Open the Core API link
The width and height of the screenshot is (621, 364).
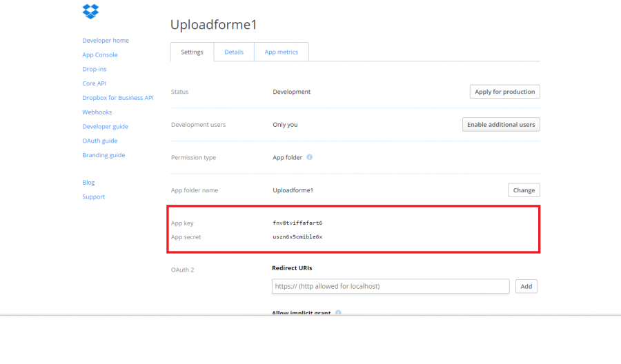pos(95,83)
